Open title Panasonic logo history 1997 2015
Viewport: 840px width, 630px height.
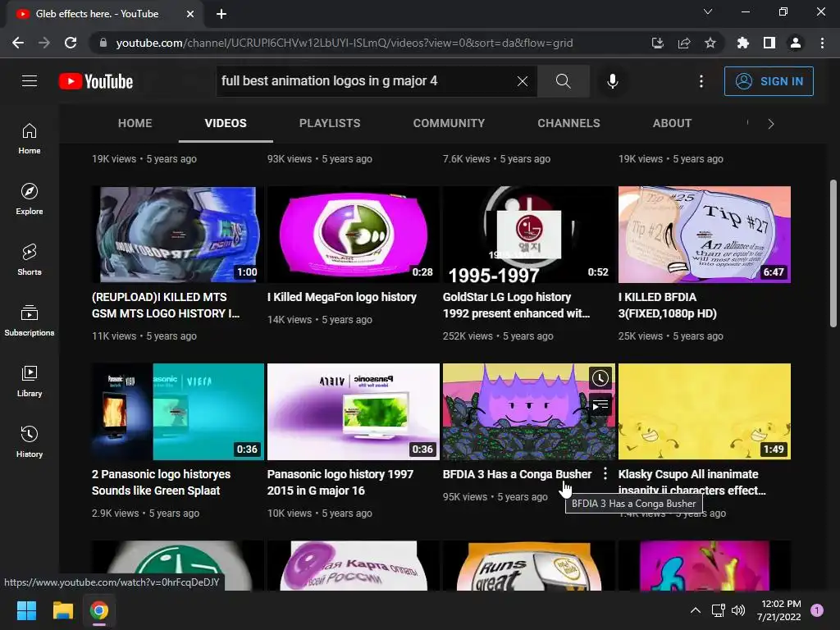340,482
